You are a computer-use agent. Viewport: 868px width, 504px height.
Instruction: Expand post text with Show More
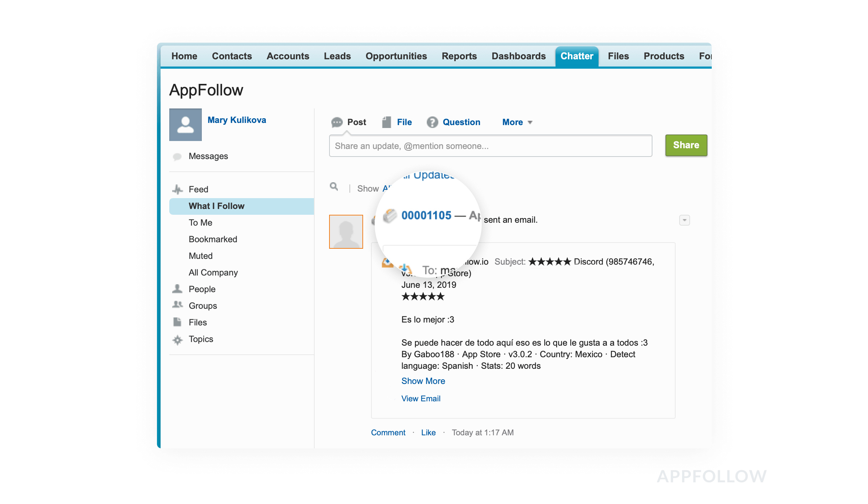coord(423,381)
